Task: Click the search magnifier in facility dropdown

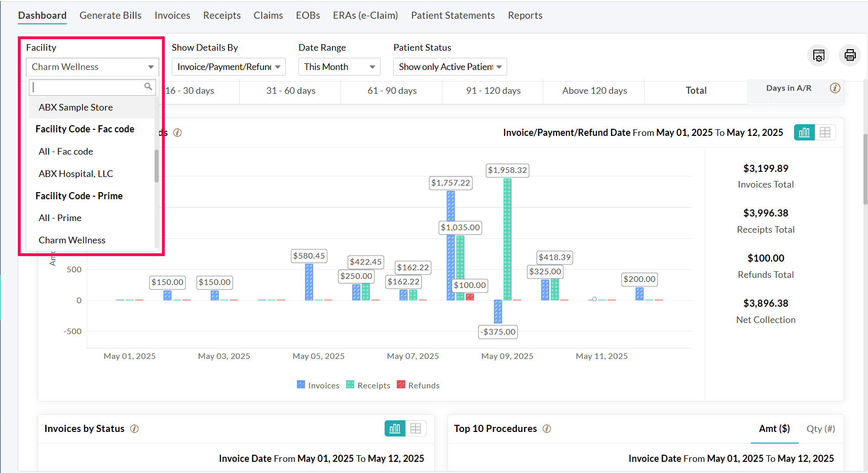Action: pos(148,87)
